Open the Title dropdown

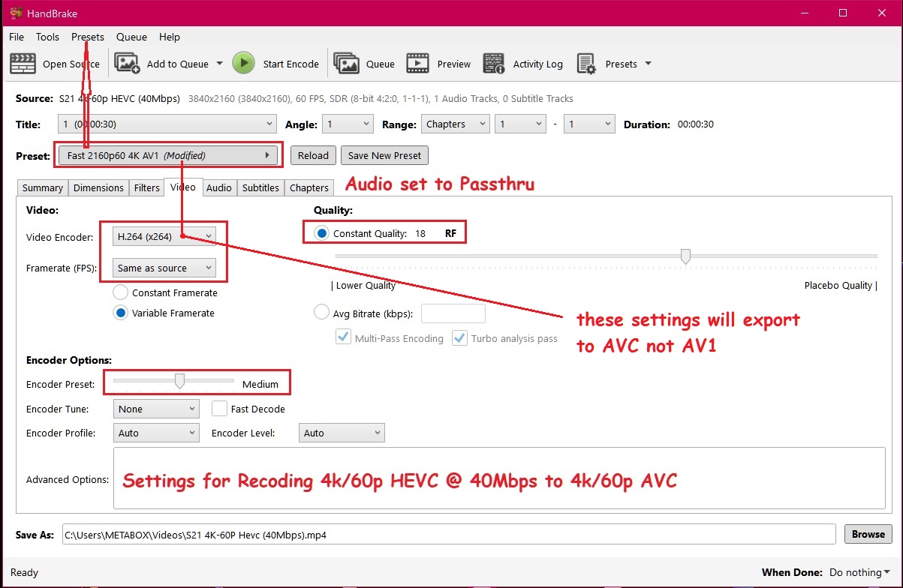[x=167, y=124]
